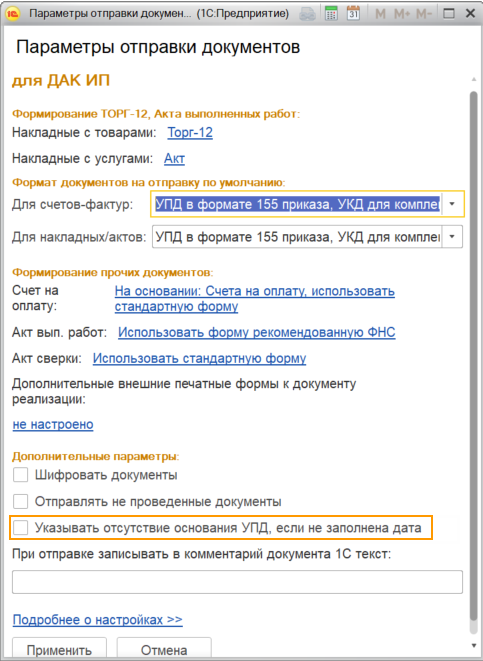This screenshot has height=661, width=483.
Task: Click the M- memory subtract button
Action: 424,14
